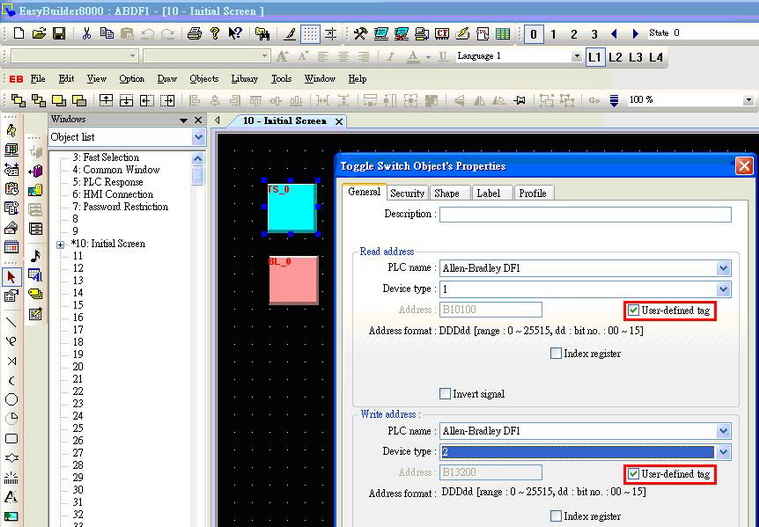This screenshot has height=527, width=759.
Task: Open the Objects menu
Action: (204, 78)
